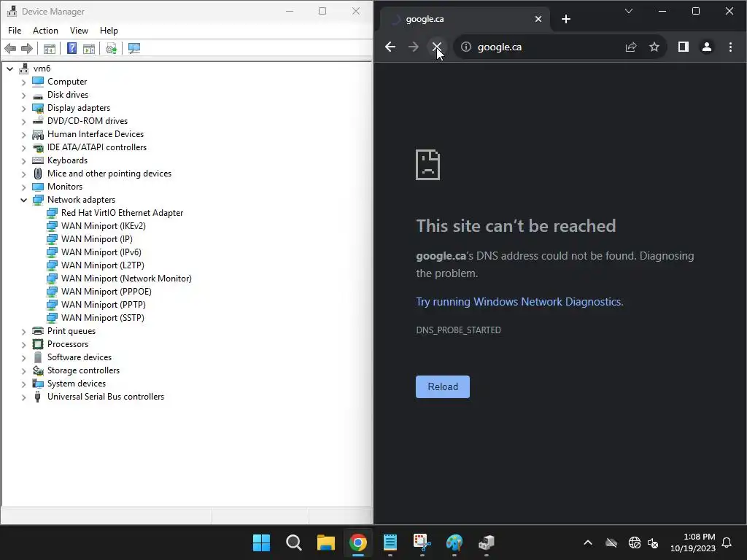This screenshot has width=747, height=560.
Task: Select the google.ca tab
Action: (x=466, y=19)
